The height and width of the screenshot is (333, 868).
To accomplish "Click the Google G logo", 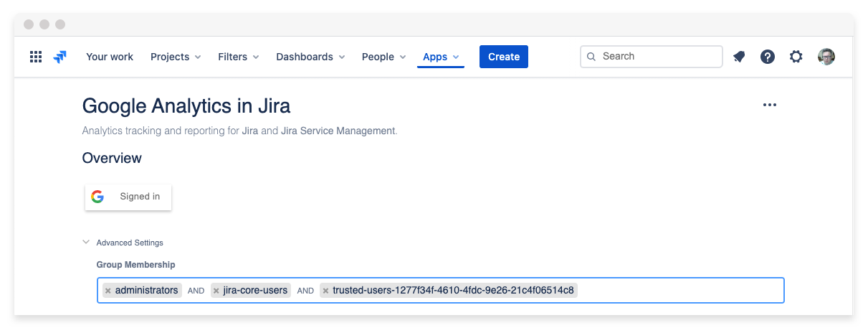I will click(97, 197).
